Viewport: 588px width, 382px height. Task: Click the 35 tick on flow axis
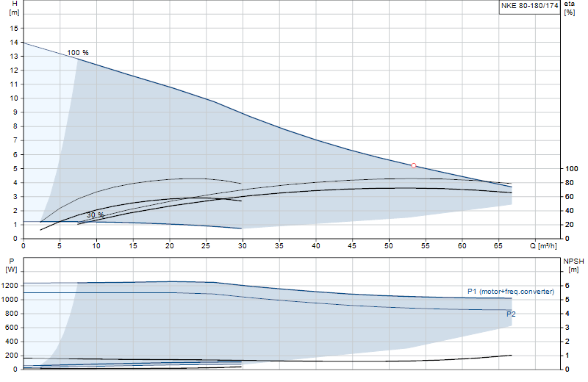(279, 246)
